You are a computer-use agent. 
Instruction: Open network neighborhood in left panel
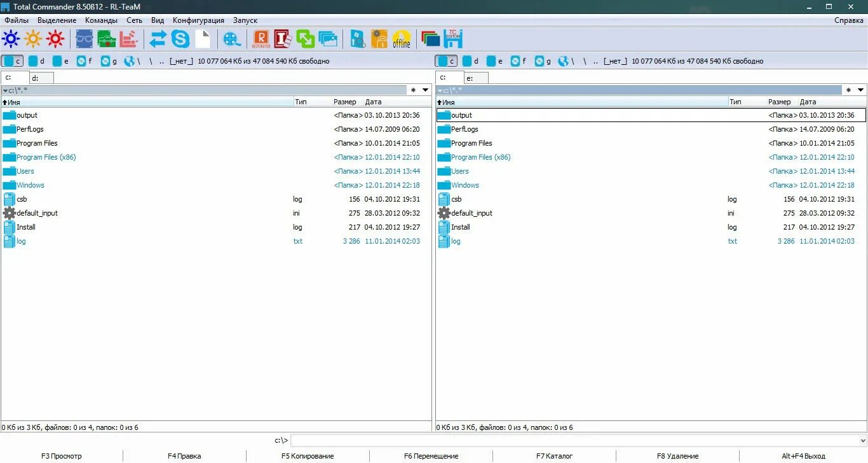point(132,61)
